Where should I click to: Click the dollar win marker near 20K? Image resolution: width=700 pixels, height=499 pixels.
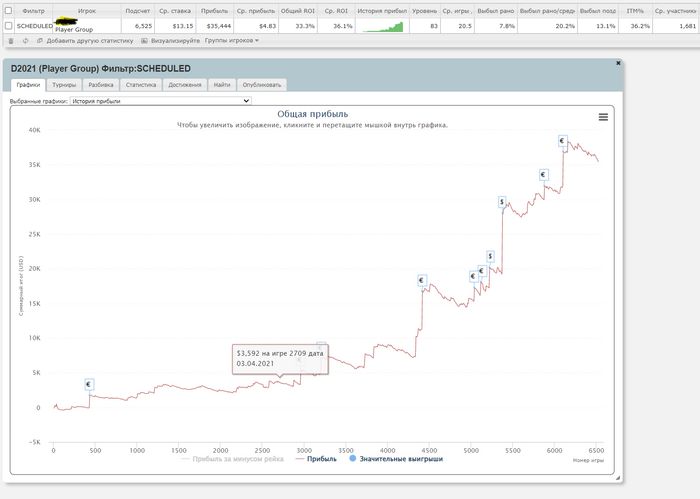pyautogui.click(x=490, y=256)
